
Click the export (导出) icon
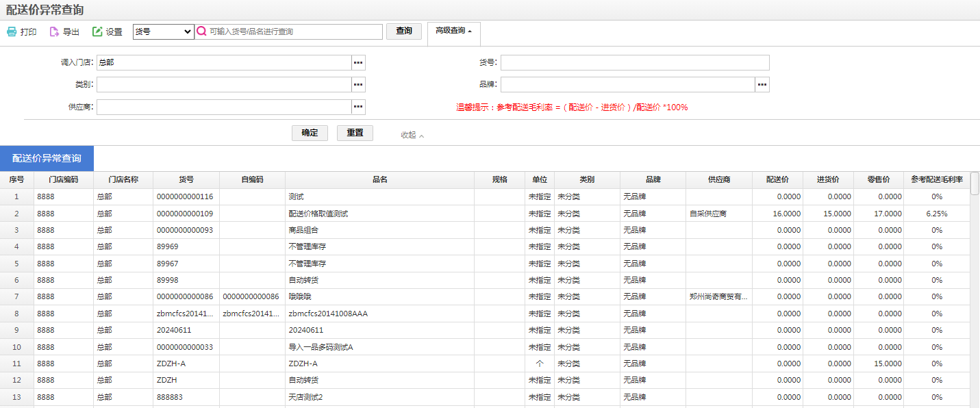(54, 31)
